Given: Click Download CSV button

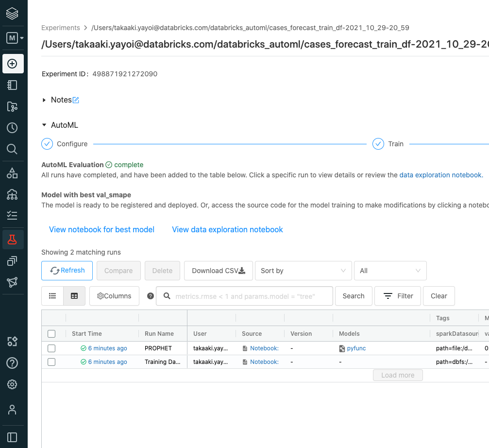Looking at the screenshot, I should click(219, 271).
